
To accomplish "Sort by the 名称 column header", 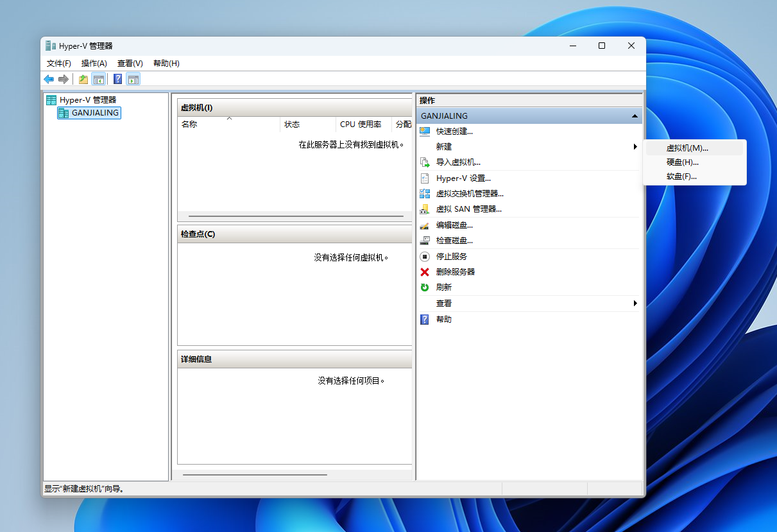I will [229, 124].
